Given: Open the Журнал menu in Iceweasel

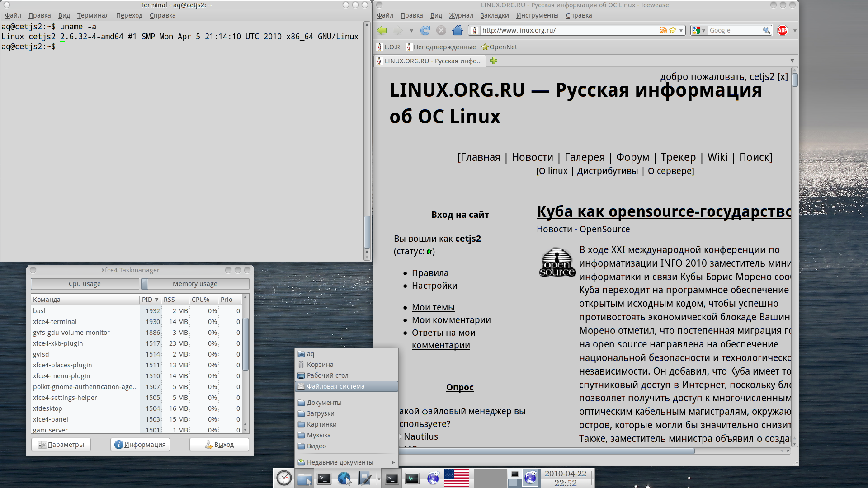Looking at the screenshot, I should [x=461, y=15].
